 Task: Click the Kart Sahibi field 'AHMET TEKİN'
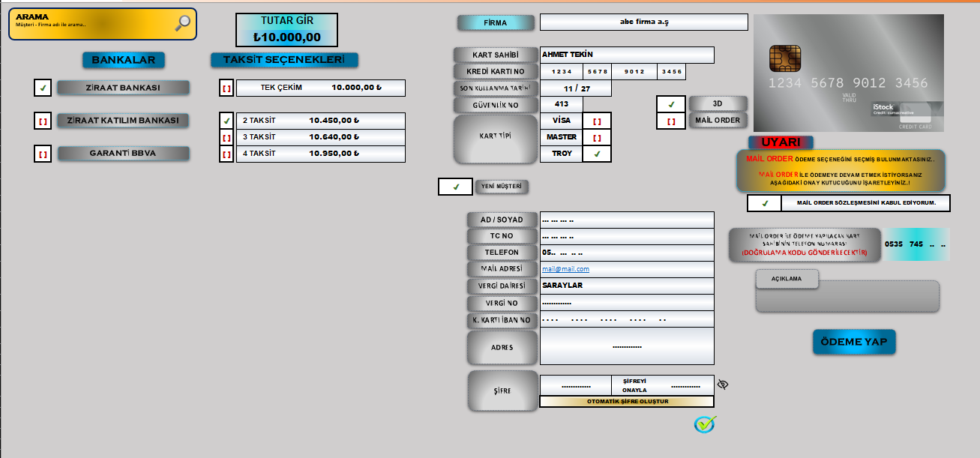coord(627,55)
